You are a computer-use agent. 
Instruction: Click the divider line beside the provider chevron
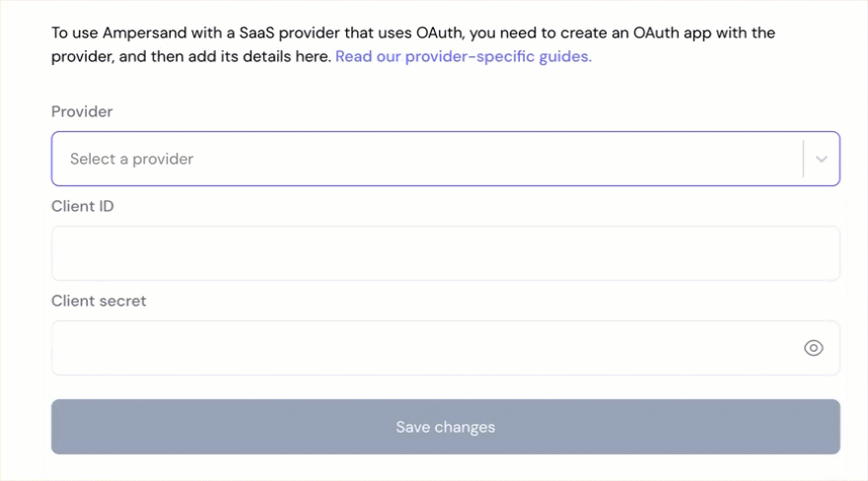803,159
